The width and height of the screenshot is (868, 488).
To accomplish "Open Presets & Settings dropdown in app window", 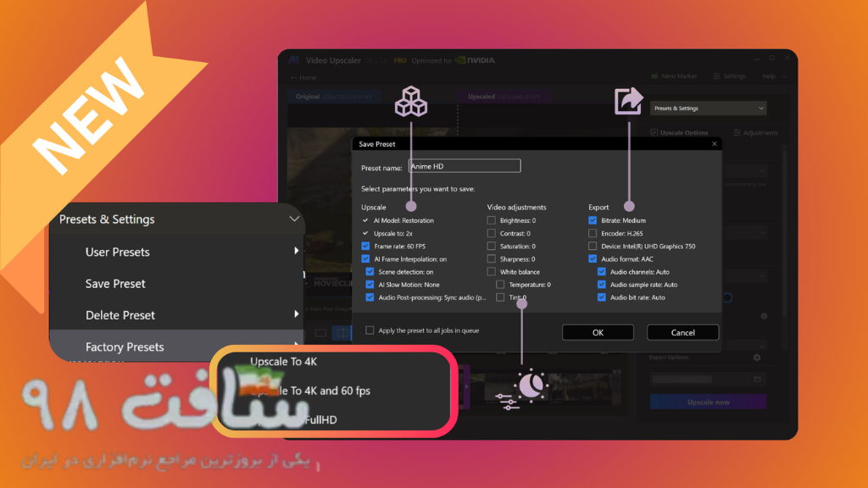I will (708, 108).
